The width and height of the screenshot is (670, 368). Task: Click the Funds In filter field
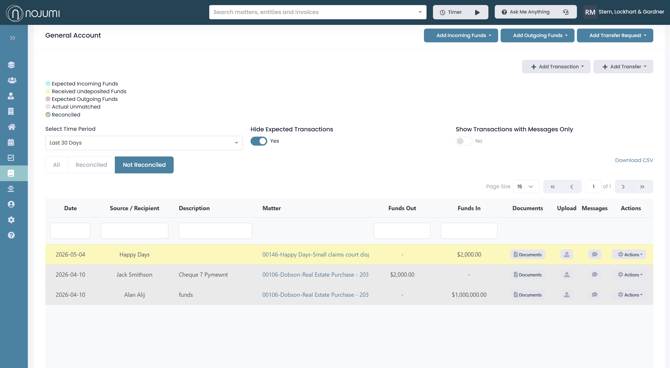(x=469, y=230)
